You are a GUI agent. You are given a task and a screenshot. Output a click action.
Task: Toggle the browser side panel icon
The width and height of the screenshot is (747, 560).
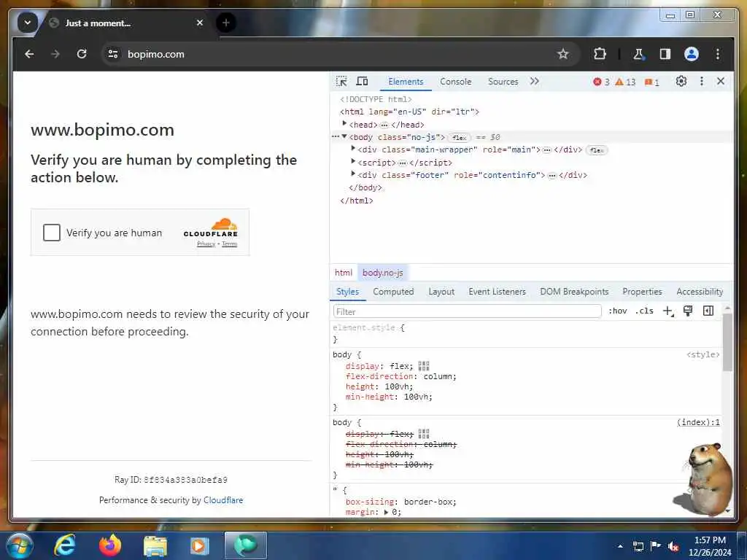click(665, 54)
